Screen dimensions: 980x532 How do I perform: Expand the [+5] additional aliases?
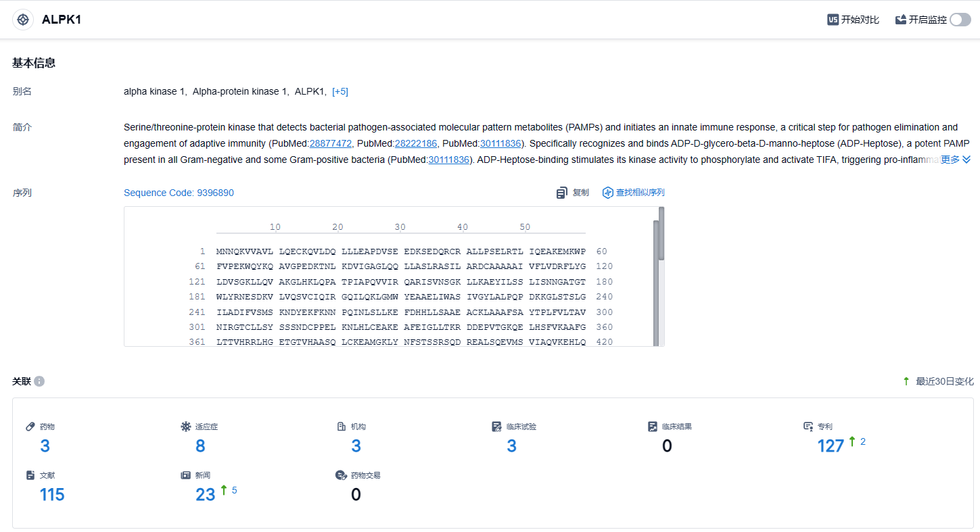[x=340, y=91]
